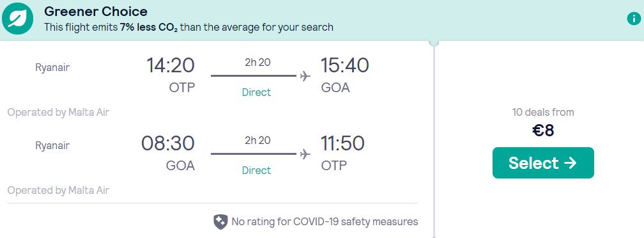Click the 7% less CO₂ emissions text
Screen dimensions: 644x238
tap(149, 28)
